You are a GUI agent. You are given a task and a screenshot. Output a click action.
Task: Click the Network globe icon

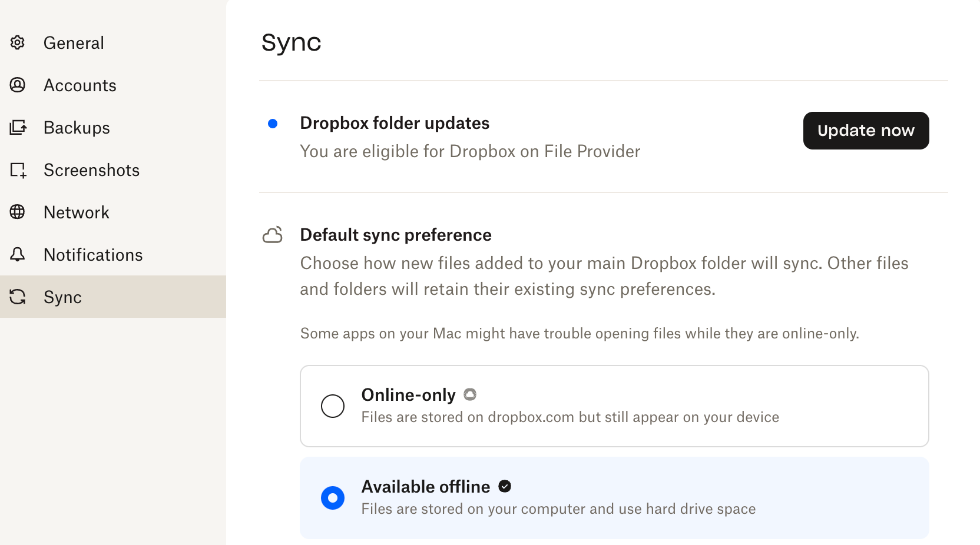click(18, 212)
